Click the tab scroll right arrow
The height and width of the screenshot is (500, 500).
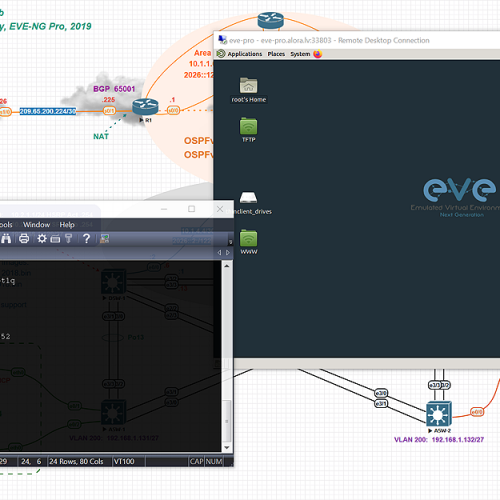coord(228,253)
